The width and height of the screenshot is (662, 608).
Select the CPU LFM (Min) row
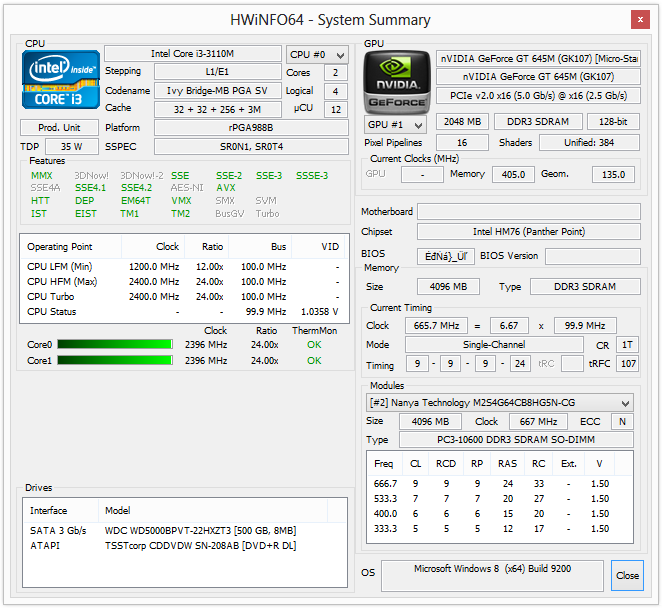tap(184, 267)
